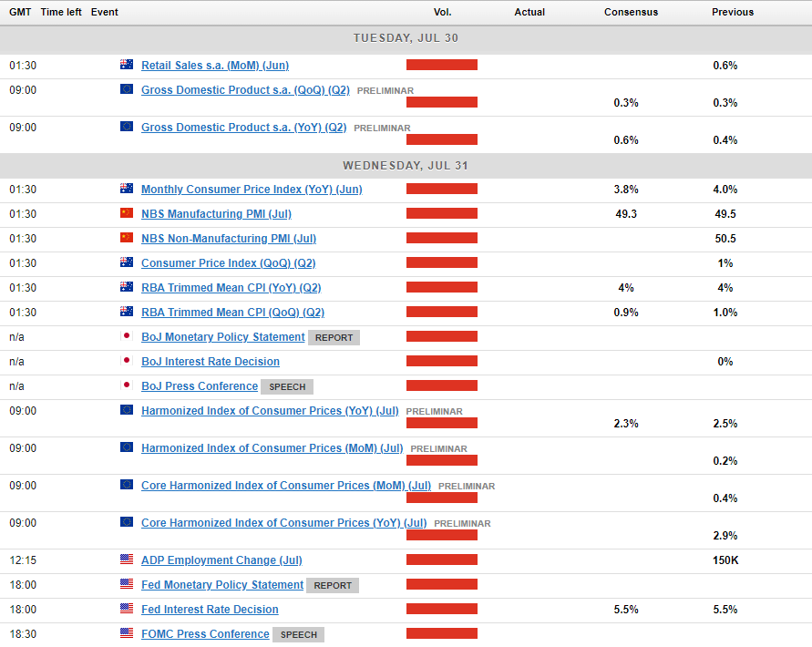
Task: Click the REPORT tag on Fed Monetary Policy Statement
Action: 333,586
